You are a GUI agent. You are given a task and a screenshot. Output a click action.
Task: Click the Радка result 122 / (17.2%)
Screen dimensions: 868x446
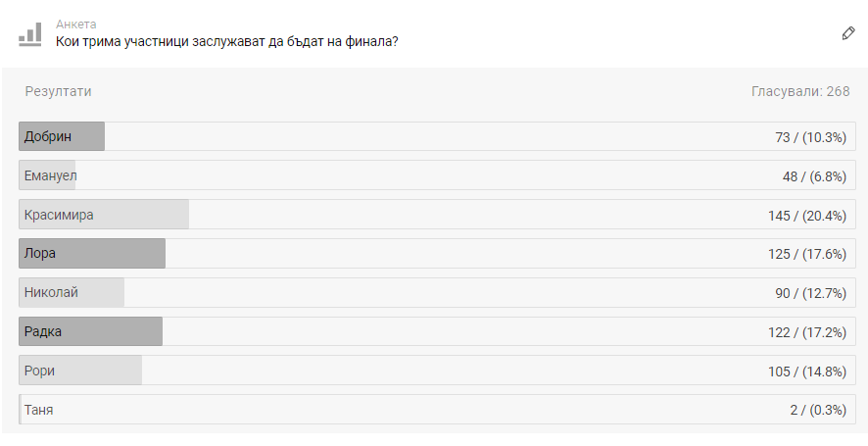pos(806,332)
